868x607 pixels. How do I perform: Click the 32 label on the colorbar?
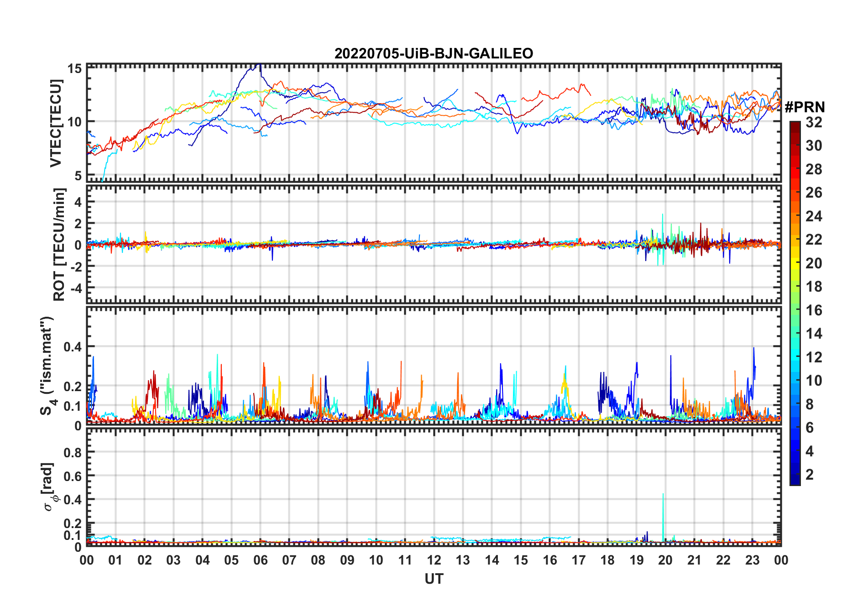[814, 122]
